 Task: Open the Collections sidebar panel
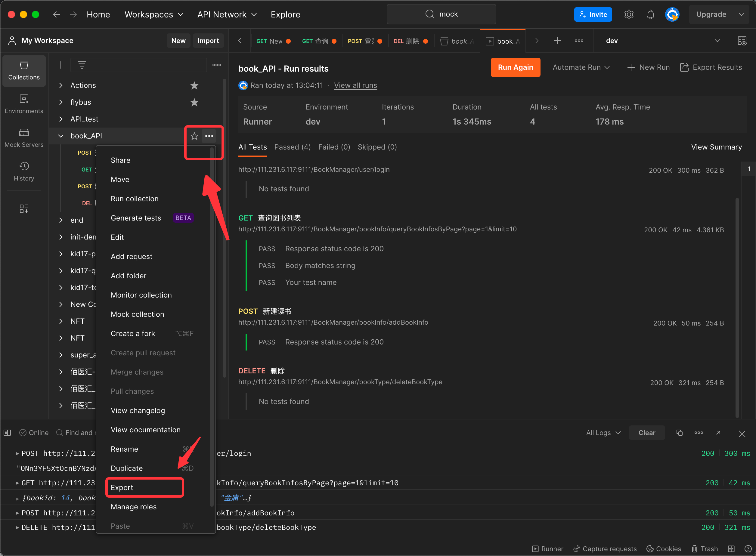(24, 71)
